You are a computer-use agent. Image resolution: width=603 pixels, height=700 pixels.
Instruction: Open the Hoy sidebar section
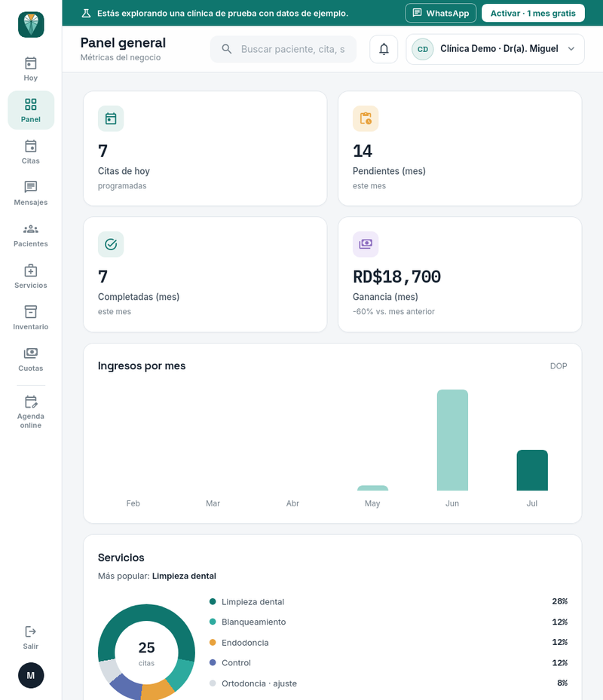[x=31, y=69]
